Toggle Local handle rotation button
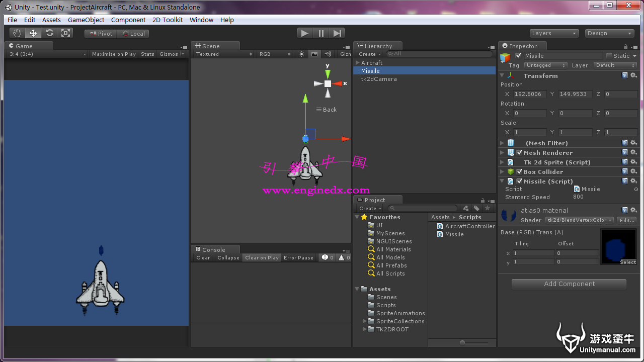Screen dimensions: 644x362 pos(133,34)
